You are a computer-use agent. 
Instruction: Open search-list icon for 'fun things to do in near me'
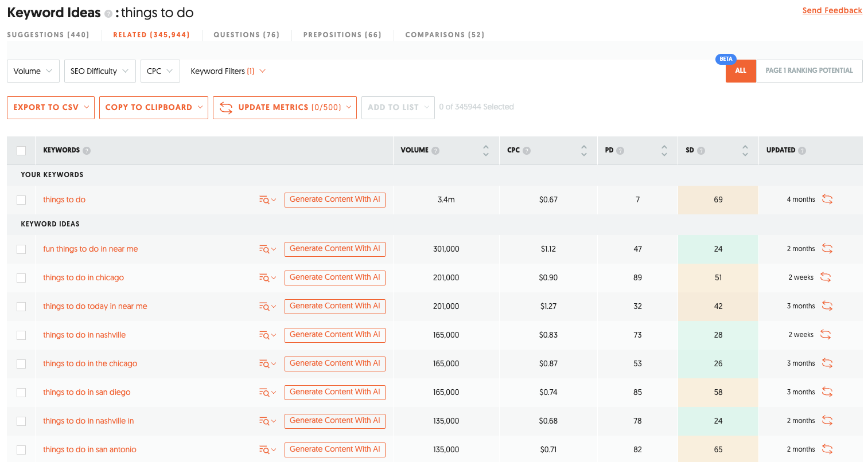267,249
